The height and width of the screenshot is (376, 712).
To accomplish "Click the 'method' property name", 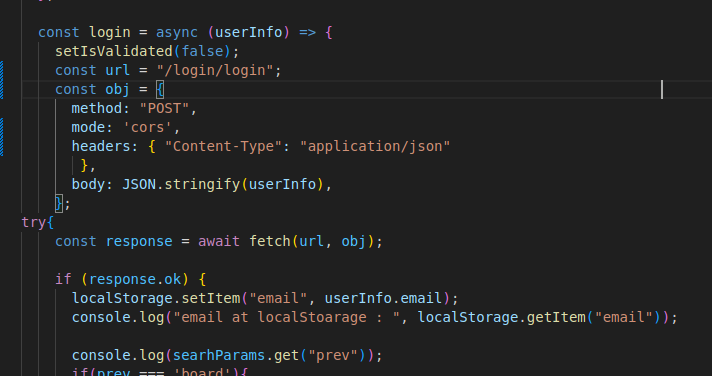I will pyautogui.click(x=97, y=109).
